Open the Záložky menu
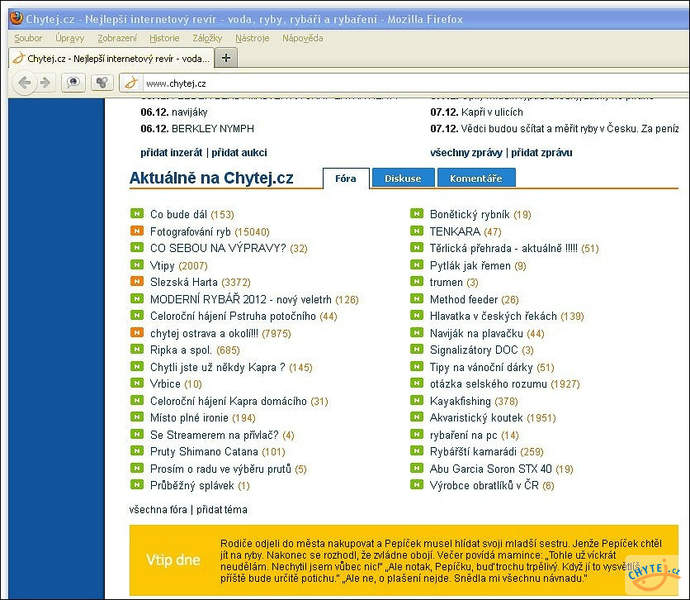Screen dimensions: 690x600 pos(207,38)
